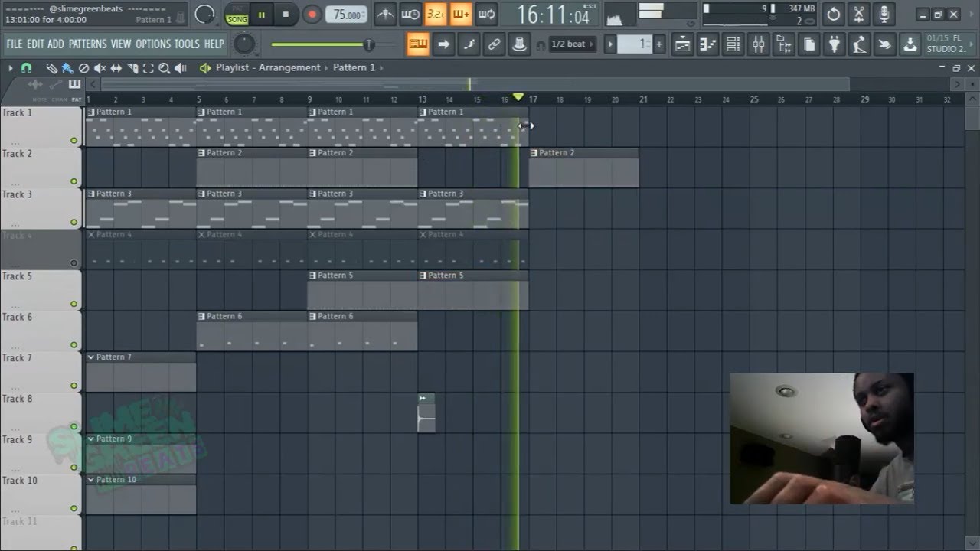Toggle PAT/SONG mode switch
The height and width of the screenshot is (551, 980).
pyautogui.click(x=237, y=14)
